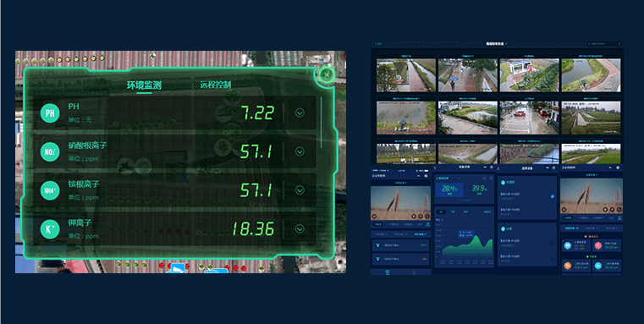This screenshot has height=324, width=644.
Task: Open camera feed with blue umbrella pedestrian
Action: tap(468, 75)
